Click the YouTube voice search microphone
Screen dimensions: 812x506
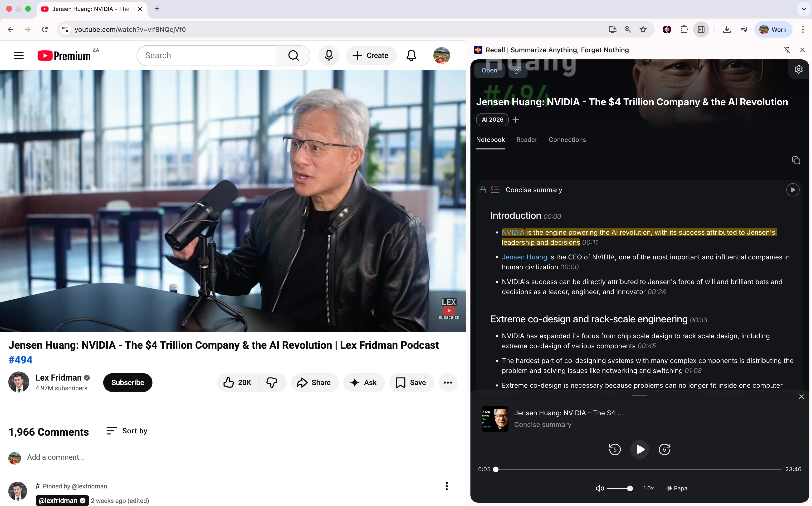click(329, 55)
